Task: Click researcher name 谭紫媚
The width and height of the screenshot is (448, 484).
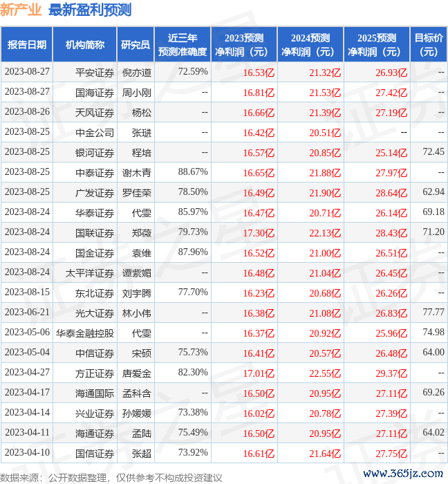Action: 137,274
